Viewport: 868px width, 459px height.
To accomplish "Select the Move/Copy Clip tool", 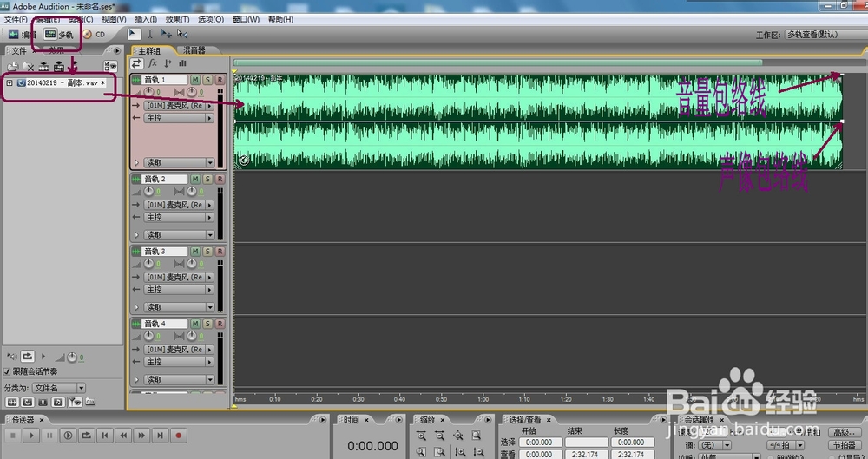I will (x=166, y=34).
